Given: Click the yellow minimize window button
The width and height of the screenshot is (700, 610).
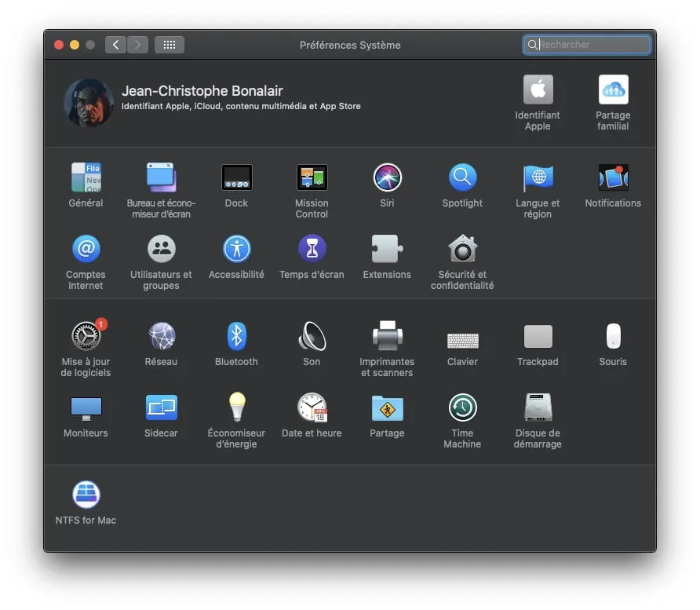Looking at the screenshot, I should tap(75, 45).
